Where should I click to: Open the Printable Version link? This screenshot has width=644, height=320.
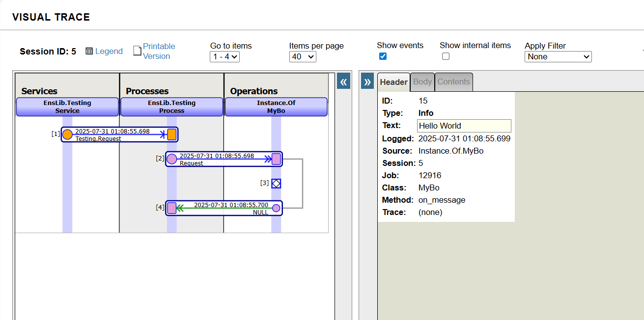159,51
